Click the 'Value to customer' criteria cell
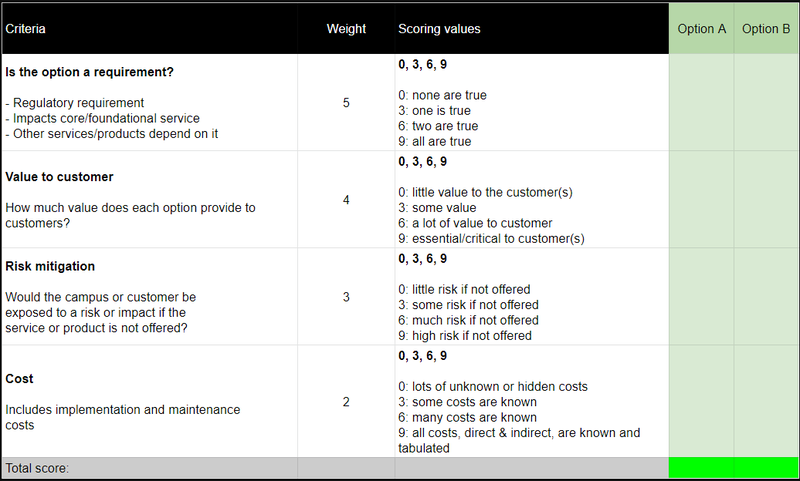This screenshot has height=481, width=800. pyautogui.click(x=150, y=199)
